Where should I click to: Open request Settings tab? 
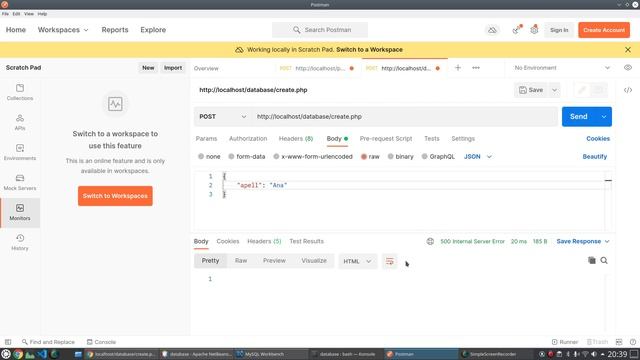[x=463, y=139]
